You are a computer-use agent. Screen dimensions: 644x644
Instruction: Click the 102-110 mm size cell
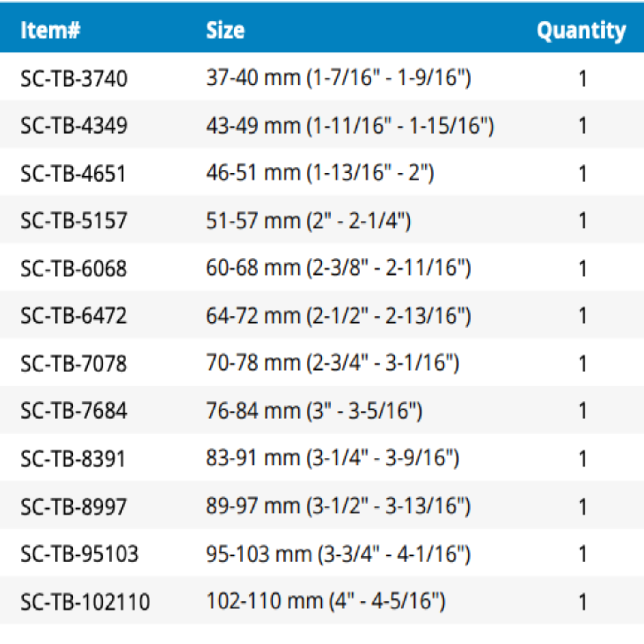(326, 601)
